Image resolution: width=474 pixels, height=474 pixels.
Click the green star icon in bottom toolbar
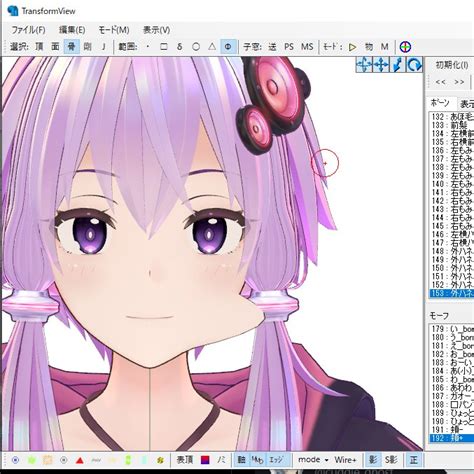[32, 460]
